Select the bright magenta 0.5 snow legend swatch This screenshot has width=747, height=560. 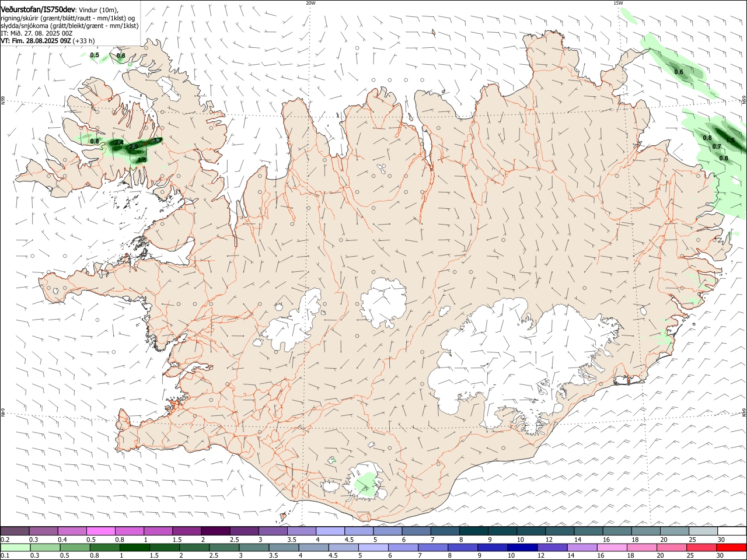point(100,531)
